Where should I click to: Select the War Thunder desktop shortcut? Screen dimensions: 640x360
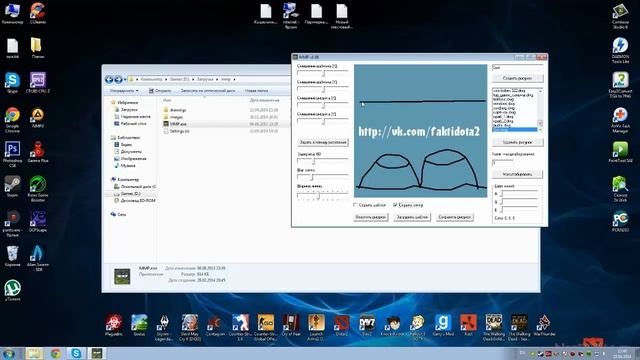point(544,325)
